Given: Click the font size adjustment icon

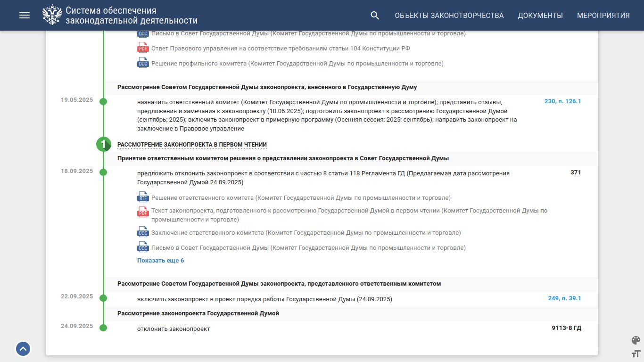Looking at the screenshot, I should [636, 354].
